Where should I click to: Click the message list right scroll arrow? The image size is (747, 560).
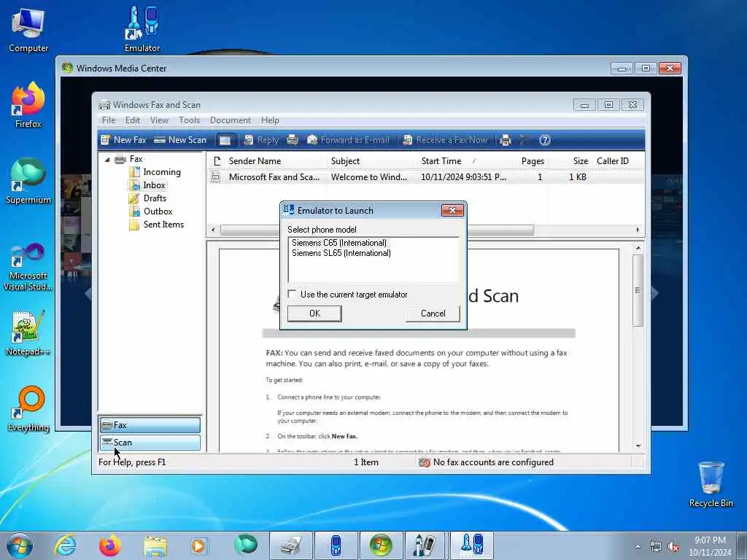tap(638, 230)
